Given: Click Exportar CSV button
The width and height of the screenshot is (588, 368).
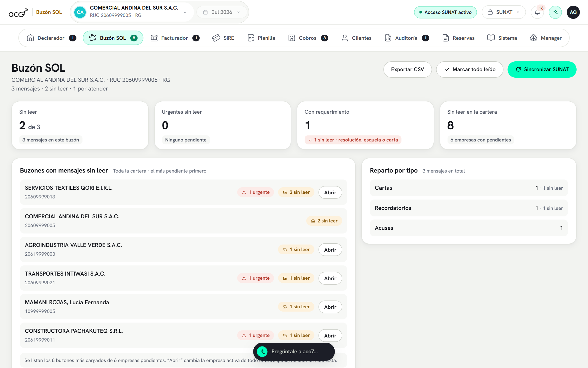Looking at the screenshot, I should pyautogui.click(x=408, y=70).
